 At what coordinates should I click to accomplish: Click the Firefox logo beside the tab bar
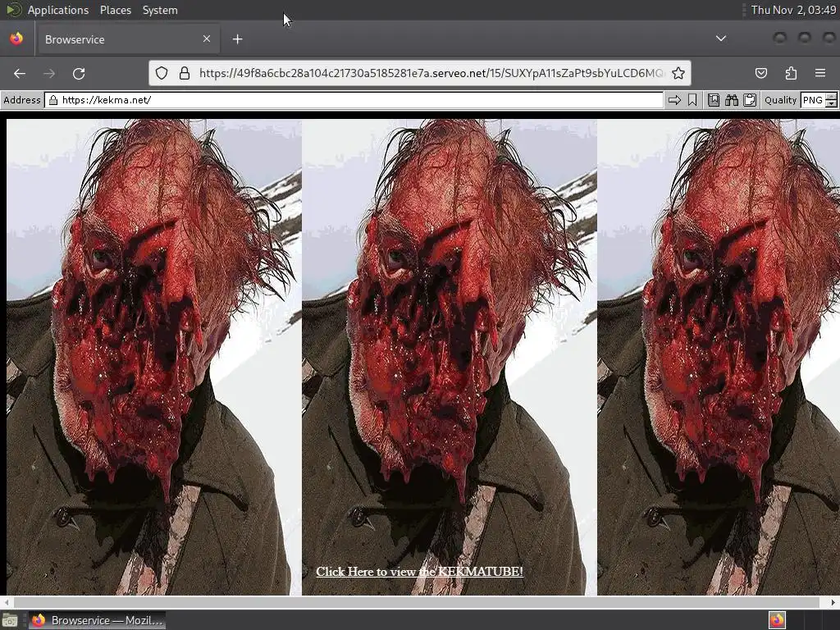point(16,39)
